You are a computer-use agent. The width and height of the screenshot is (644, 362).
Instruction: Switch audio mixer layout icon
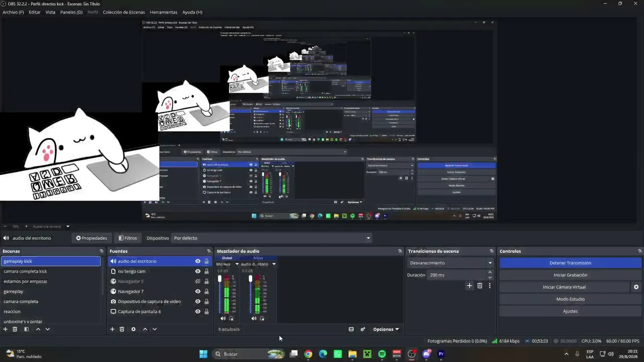351,329
